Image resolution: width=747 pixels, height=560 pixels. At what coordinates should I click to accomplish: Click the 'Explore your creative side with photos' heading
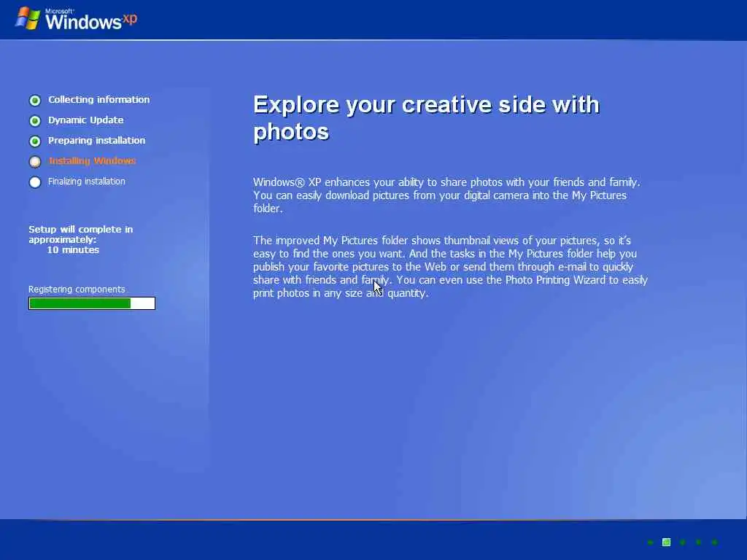(x=426, y=118)
